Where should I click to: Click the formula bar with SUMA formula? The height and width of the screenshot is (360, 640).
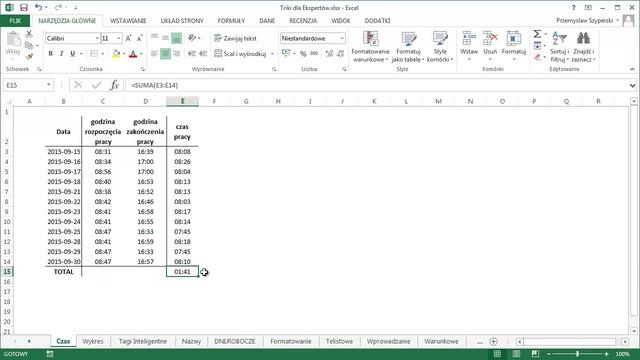pyautogui.click(x=376, y=85)
